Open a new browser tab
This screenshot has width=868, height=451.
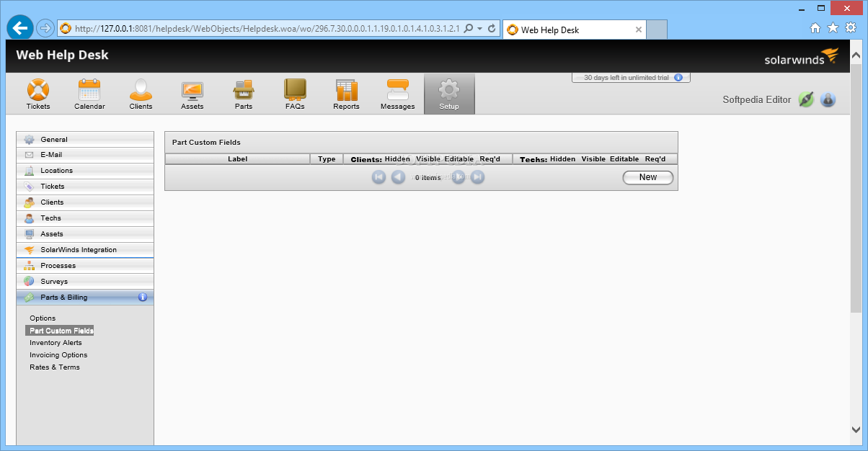656,30
